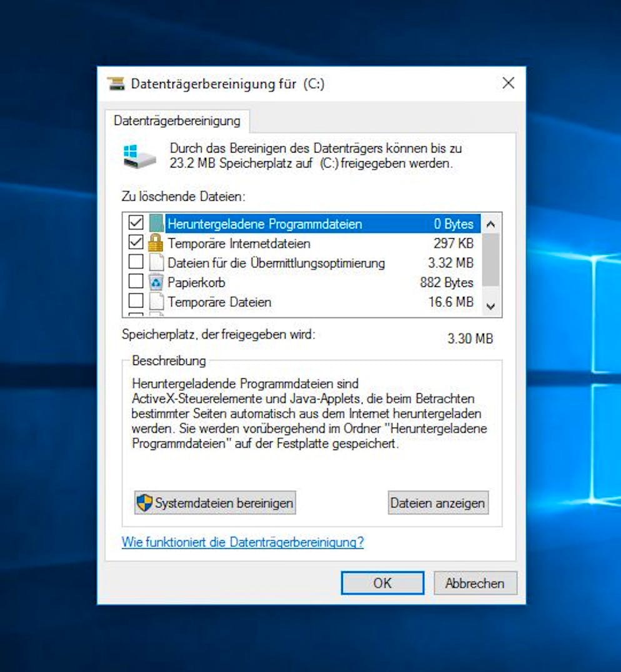Click the Papierkorb recycle bin icon
This screenshot has height=672, width=621.
tap(157, 282)
